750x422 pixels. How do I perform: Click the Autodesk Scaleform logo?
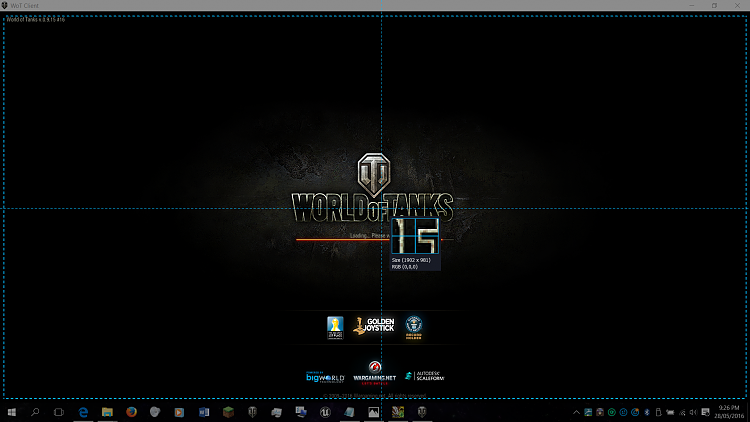425,376
